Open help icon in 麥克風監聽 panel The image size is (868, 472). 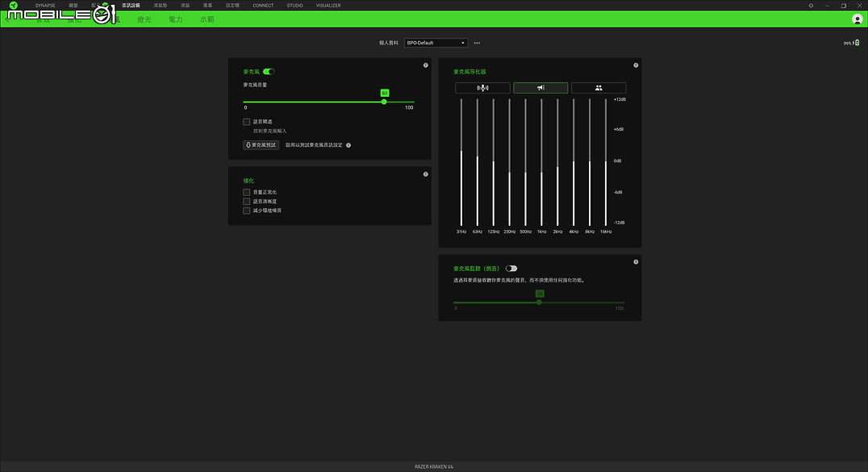(x=636, y=262)
